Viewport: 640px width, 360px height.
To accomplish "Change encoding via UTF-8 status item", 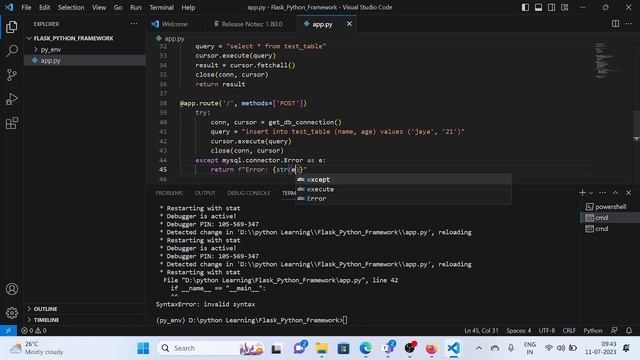I will click(547, 330).
